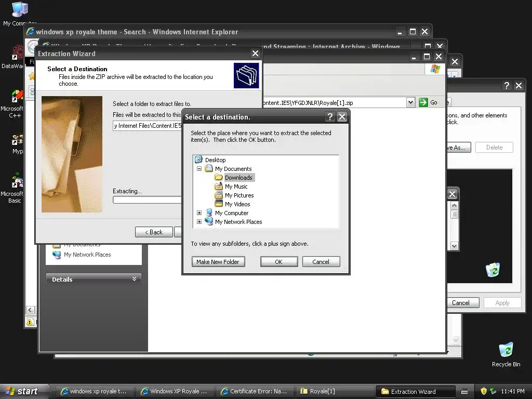The width and height of the screenshot is (532, 399).
Task: Click the My Computer icon in tree
Action: 209,212
